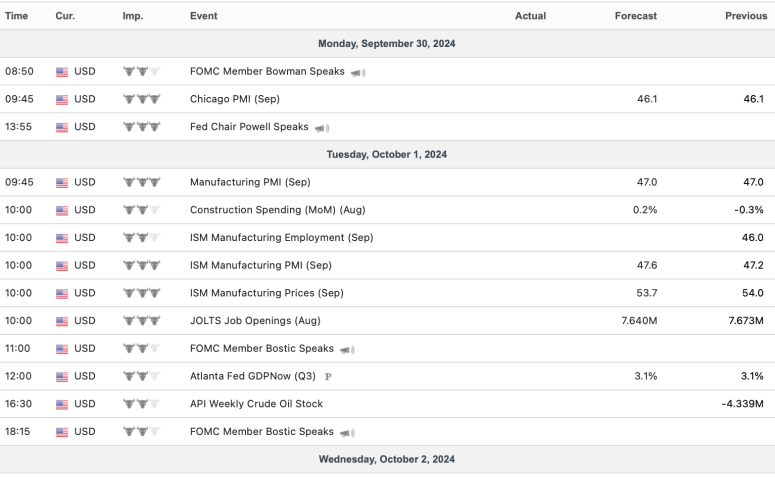
Task: Click ISM Manufacturing Prices previous 54.0
Action: coord(753,293)
